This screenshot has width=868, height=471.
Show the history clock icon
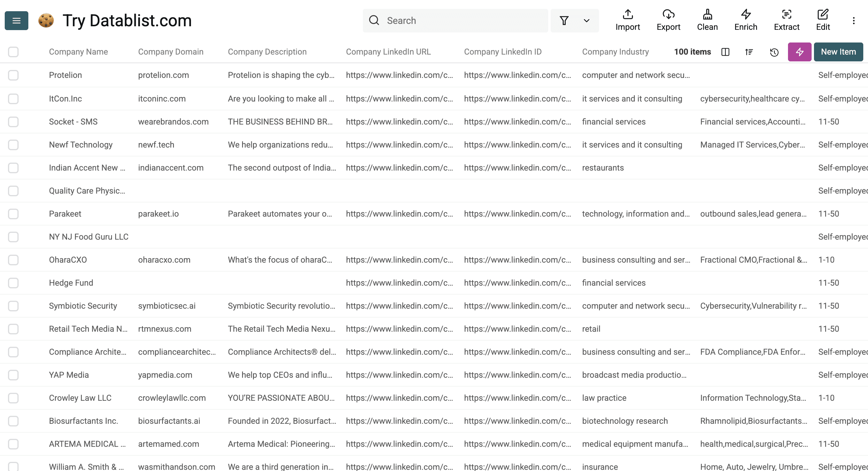774,52
